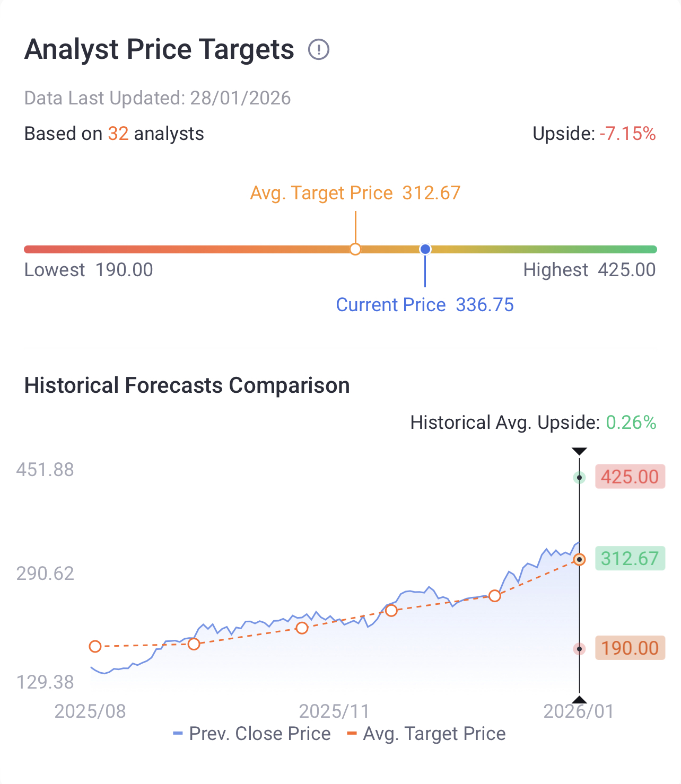Click the 32 analysts count
Image resolution: width=681 pixels, height=784 pixels.
point(118,134)
